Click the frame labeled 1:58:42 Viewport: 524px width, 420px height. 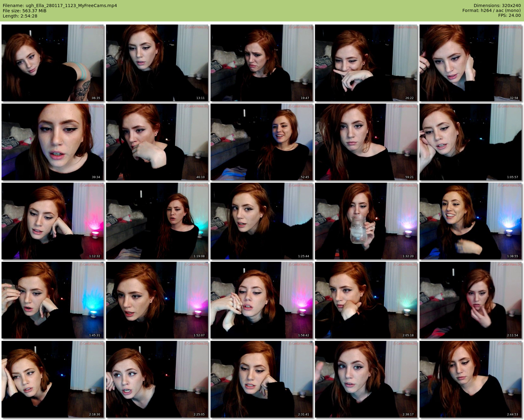262,300
